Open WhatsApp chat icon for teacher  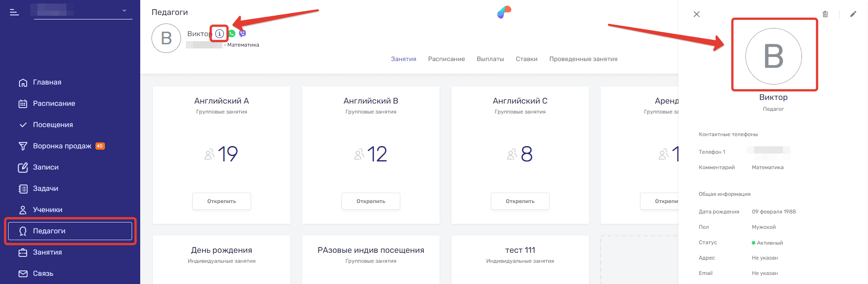(232, 33)
